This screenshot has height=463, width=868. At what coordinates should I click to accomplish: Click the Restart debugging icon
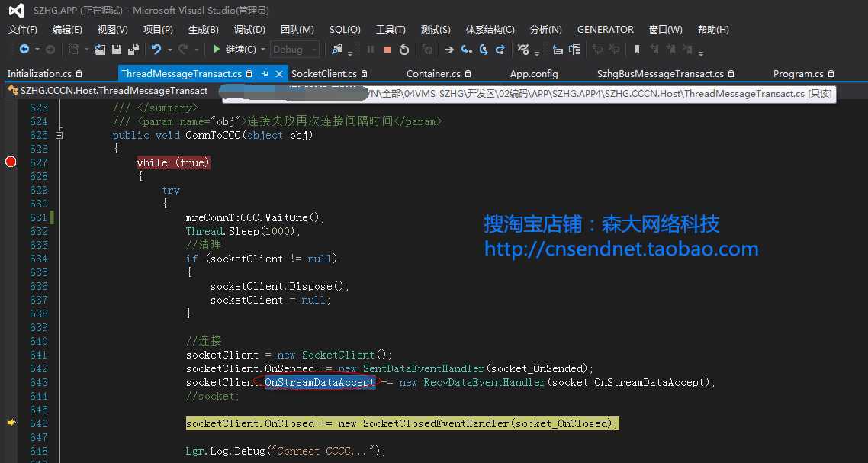click(404, 50)
